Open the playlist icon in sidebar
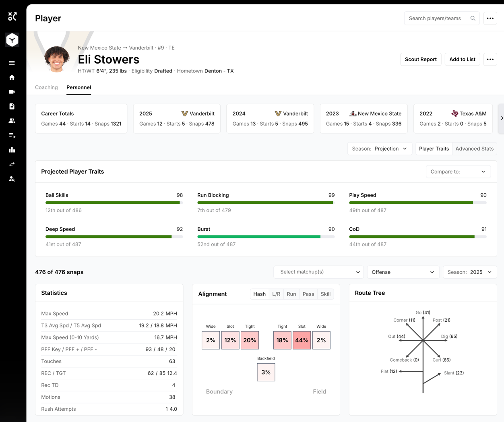This screenshot has width=504, height=422. (12, 135)
